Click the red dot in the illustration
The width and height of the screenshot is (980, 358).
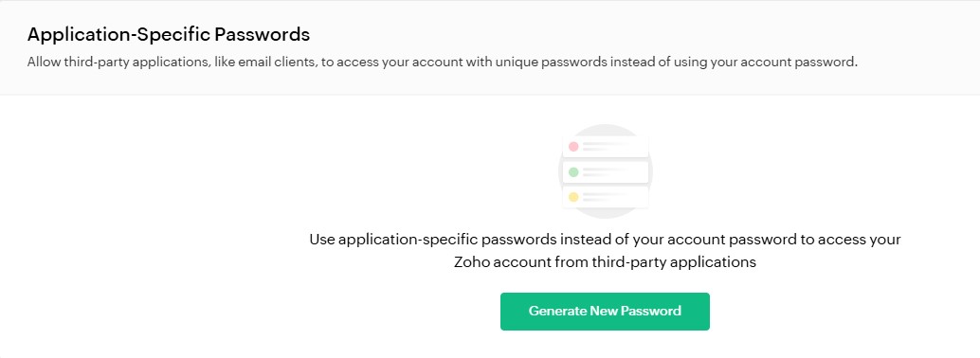[x=573, y=147]
